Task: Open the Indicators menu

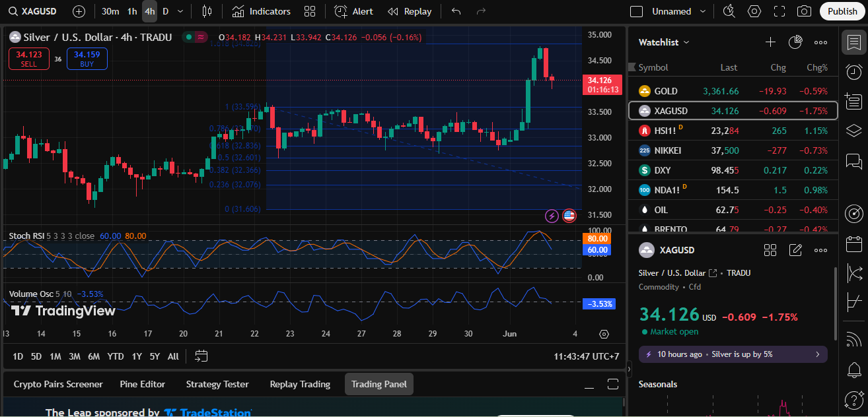Action: [261, 11]
